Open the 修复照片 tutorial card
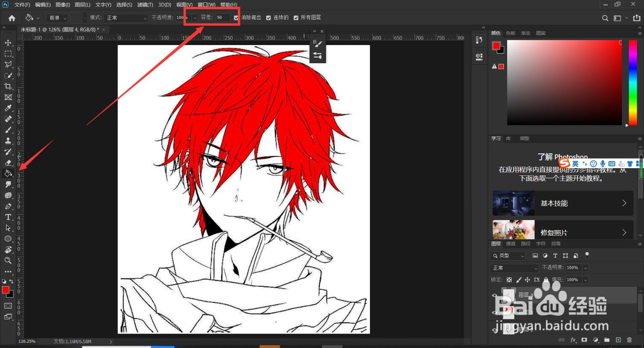 563,230
